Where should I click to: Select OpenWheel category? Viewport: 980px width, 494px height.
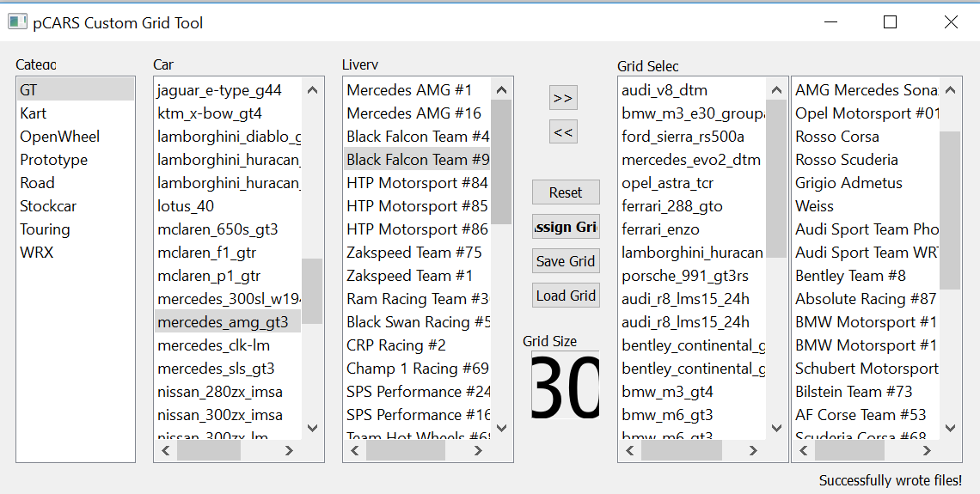tap(75, 136)
